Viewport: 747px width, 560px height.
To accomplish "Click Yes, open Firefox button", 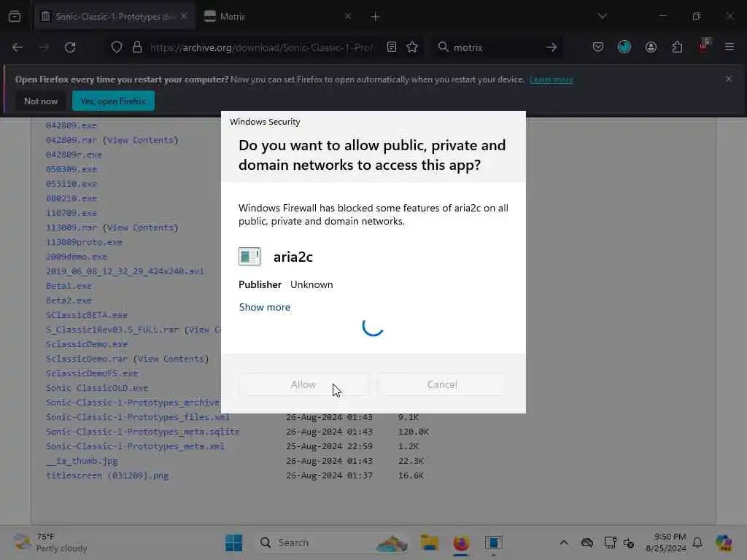I will [x=113, y=101].
